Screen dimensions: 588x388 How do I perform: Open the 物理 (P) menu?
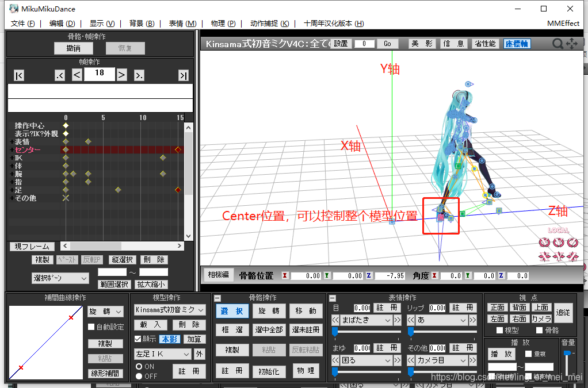coord(223,23)
